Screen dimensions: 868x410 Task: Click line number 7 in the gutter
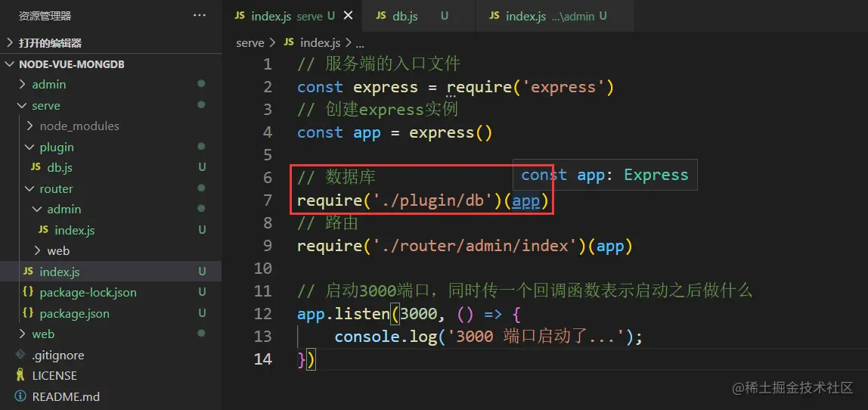268,200
